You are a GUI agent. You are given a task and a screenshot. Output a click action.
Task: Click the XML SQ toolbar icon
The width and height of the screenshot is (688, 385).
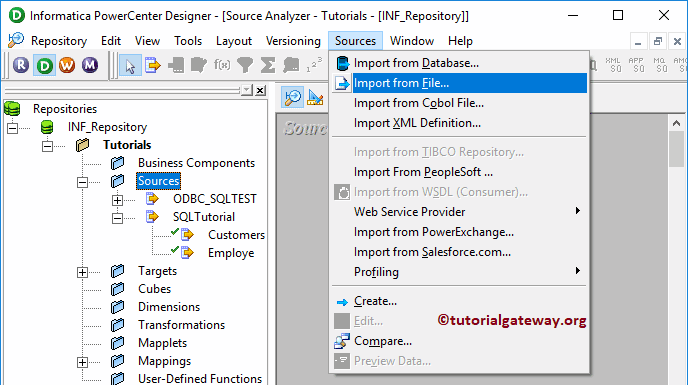(613, 65)
